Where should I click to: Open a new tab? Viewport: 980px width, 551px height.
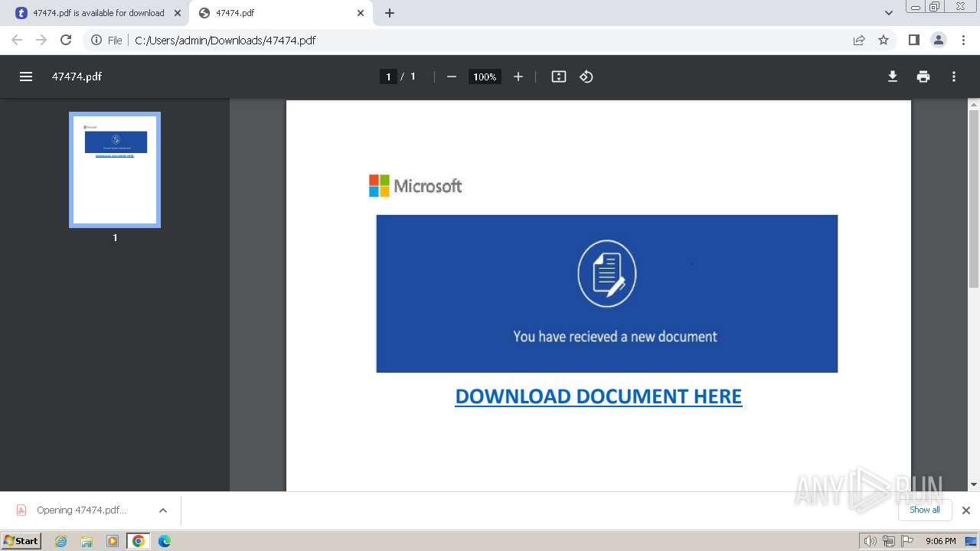click(390, 13)
